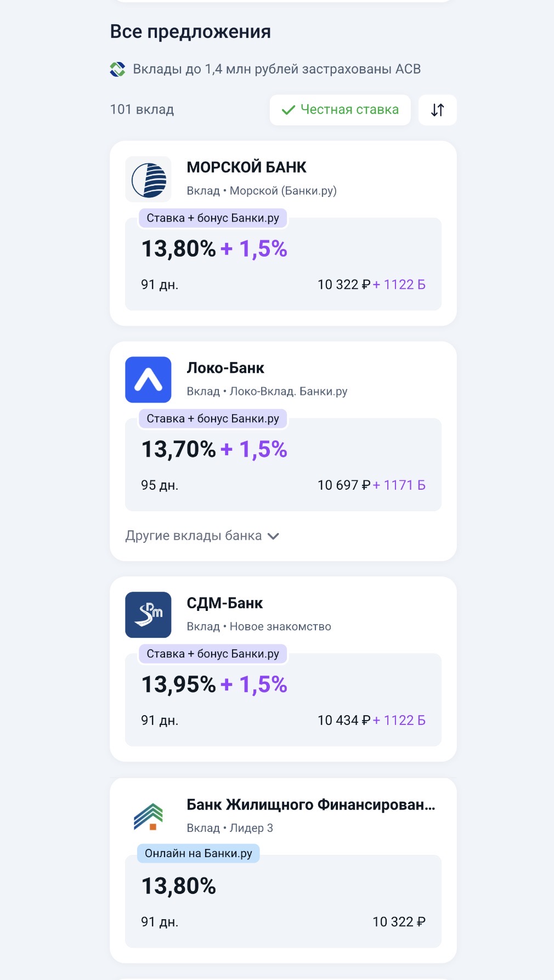Click Банк Жилищного Финансирования logo

[148, 816]
